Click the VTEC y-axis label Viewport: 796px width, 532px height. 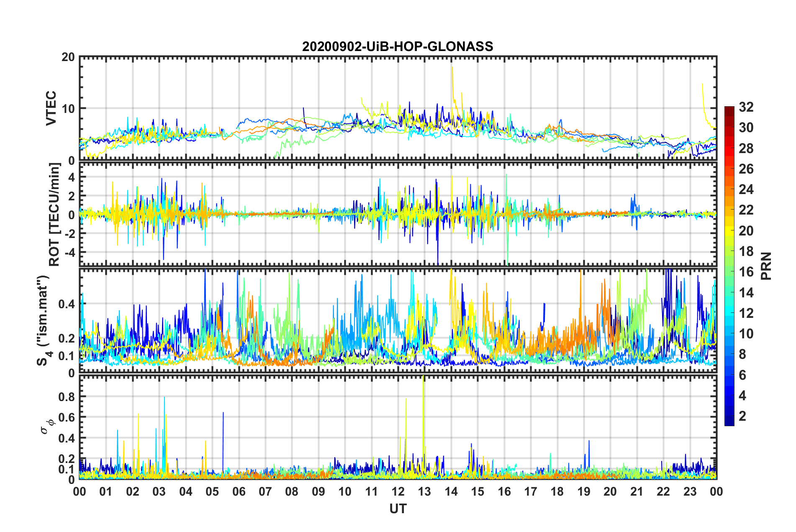click(51, 108)
